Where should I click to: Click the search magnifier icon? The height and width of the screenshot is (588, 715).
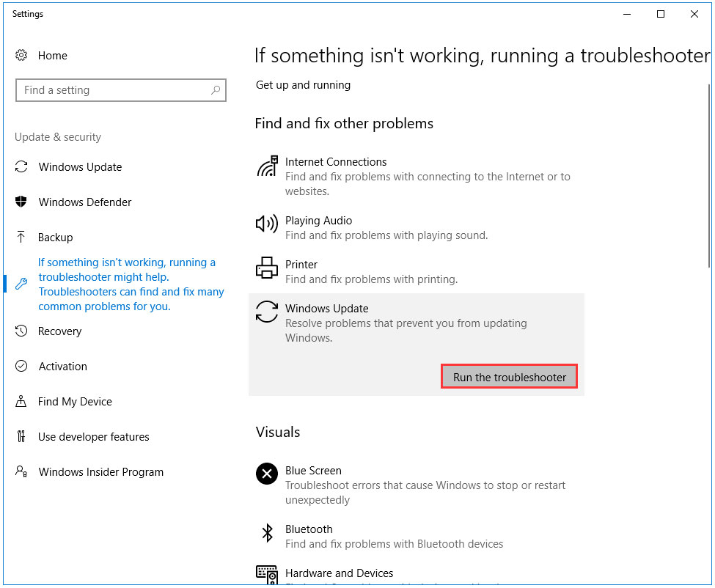pyautogui.click(x=216, y=89)
